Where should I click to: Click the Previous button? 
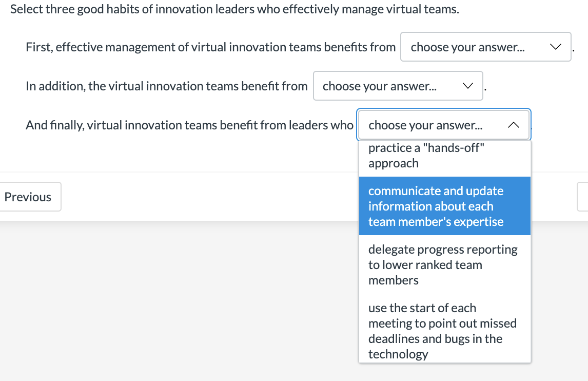pos(28,197)
